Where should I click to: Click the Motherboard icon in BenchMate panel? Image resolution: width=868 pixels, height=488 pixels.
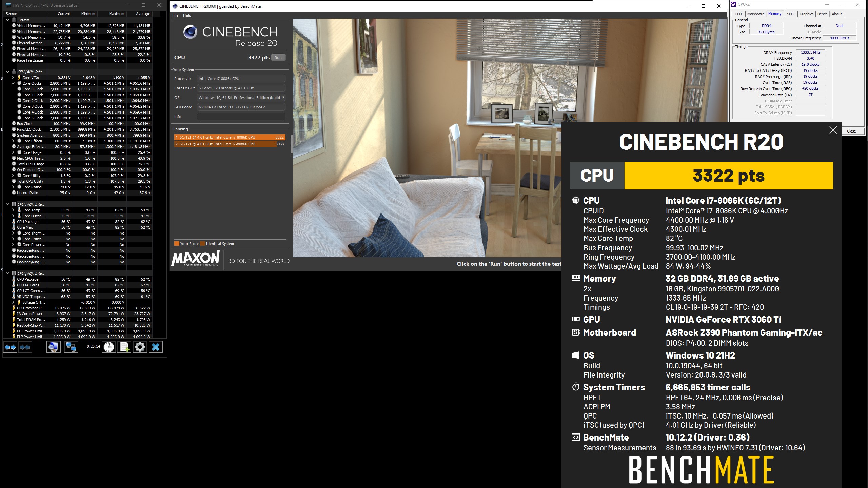click(576, 332)
